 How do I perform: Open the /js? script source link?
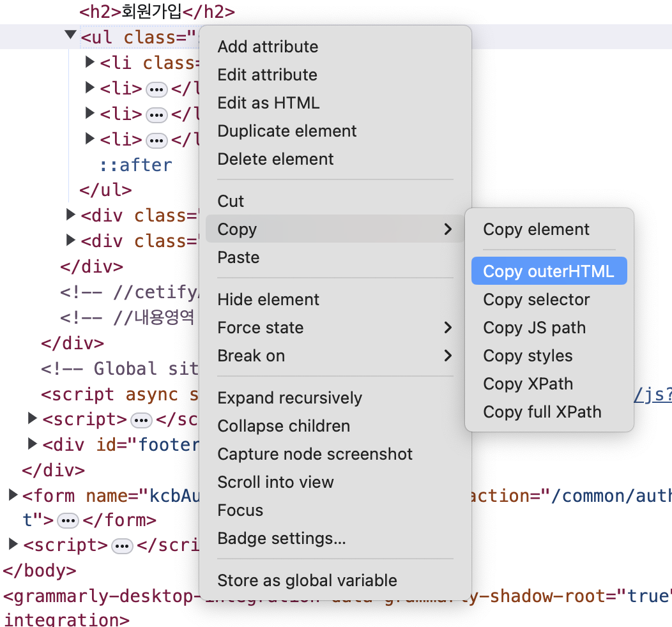(653, 395)
